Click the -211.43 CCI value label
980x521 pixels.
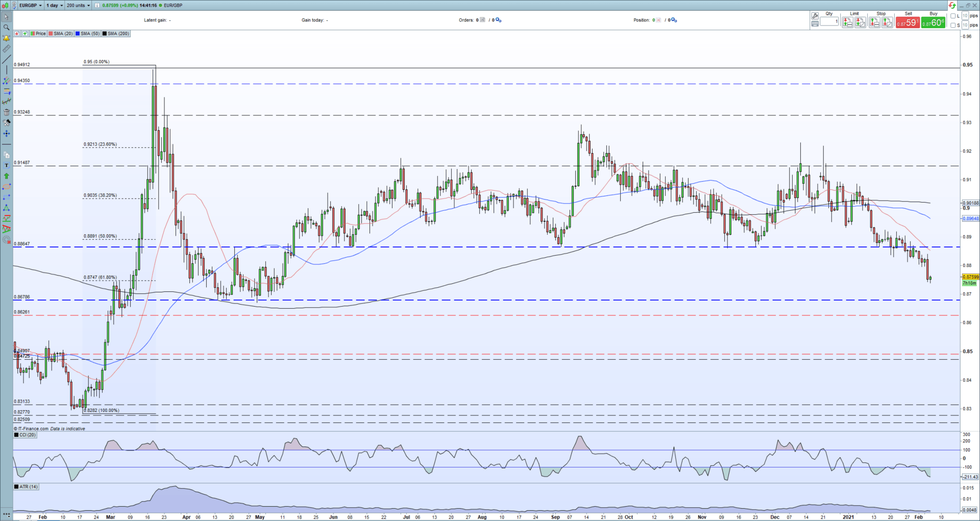point(970,477)
